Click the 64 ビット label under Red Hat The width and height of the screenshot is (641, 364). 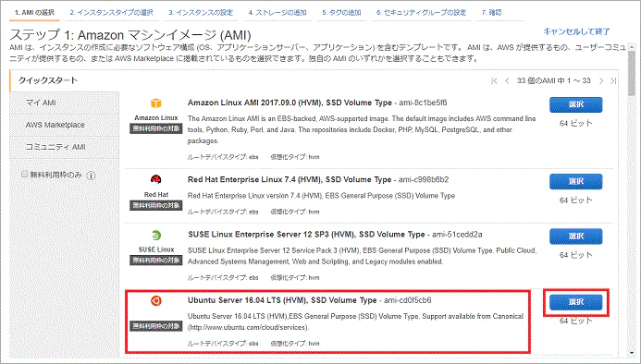tap(575, 200)
